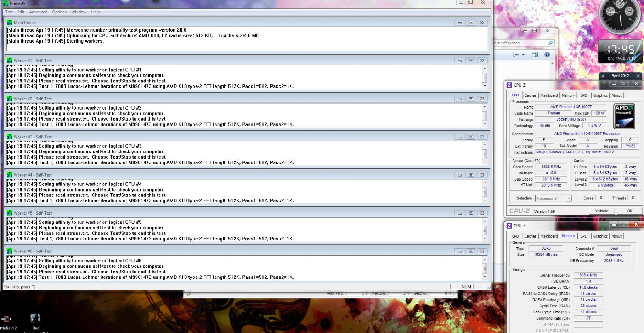Click the Validate button in CPU-Z
644x333 pixels.
(x=602, y=211)
